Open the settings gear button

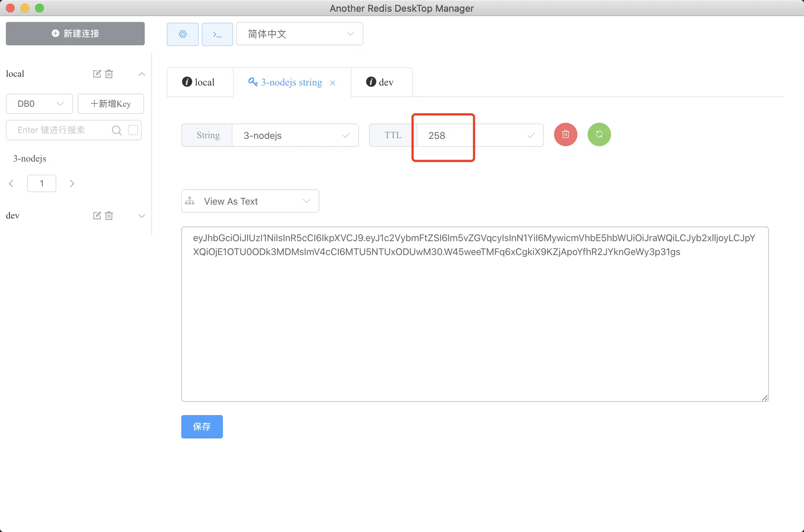(x=182, y=34)
